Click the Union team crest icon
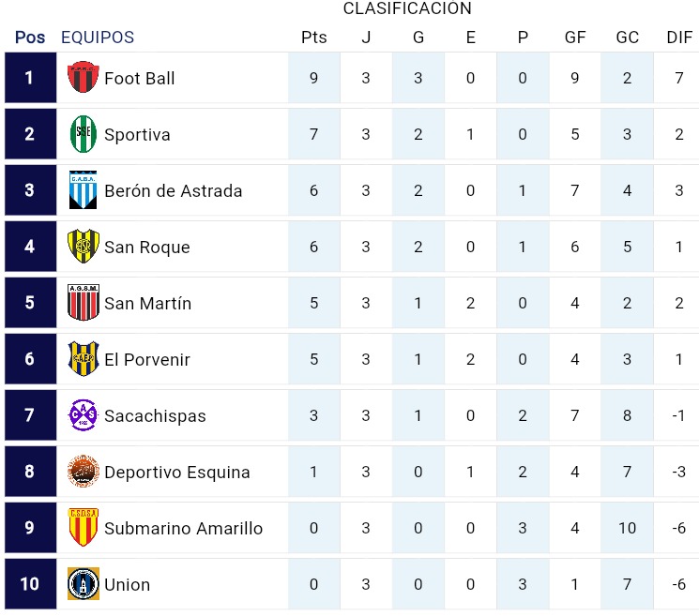 [x=84, y=584]
